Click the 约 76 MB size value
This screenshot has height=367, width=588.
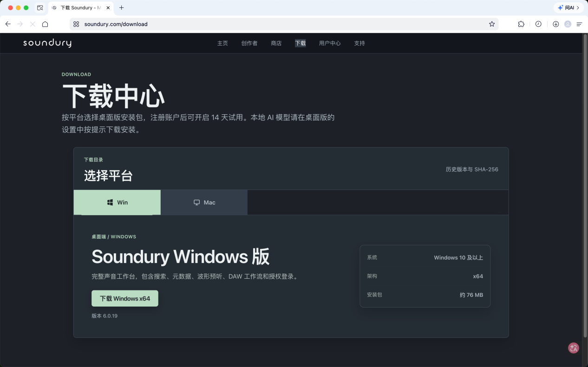coord(471,295)
